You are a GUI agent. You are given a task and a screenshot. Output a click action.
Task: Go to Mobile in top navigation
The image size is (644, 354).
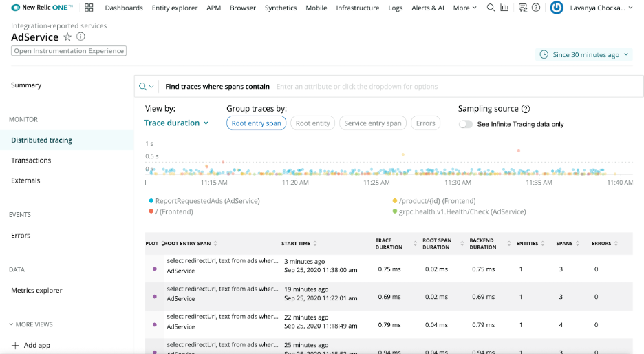point(316,8)
